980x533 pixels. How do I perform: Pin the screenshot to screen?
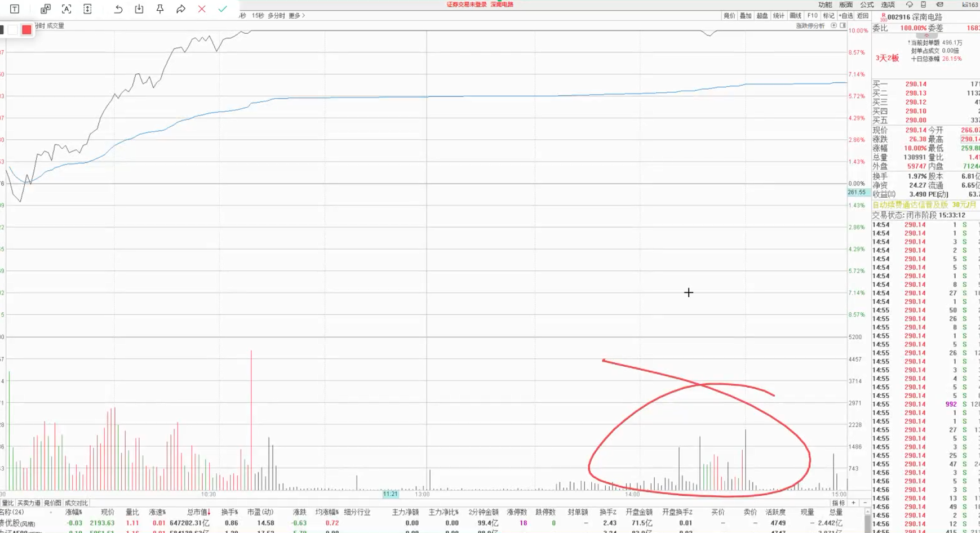160,9
